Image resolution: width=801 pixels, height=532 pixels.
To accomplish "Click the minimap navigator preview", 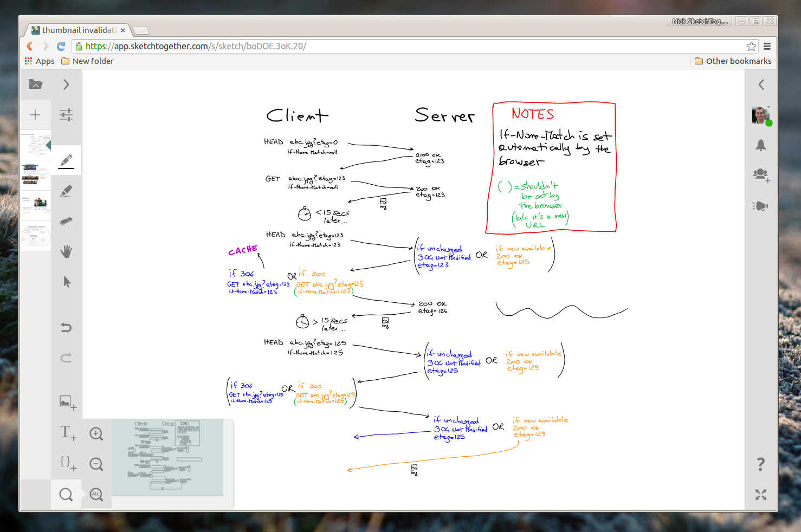I will 167,457.
